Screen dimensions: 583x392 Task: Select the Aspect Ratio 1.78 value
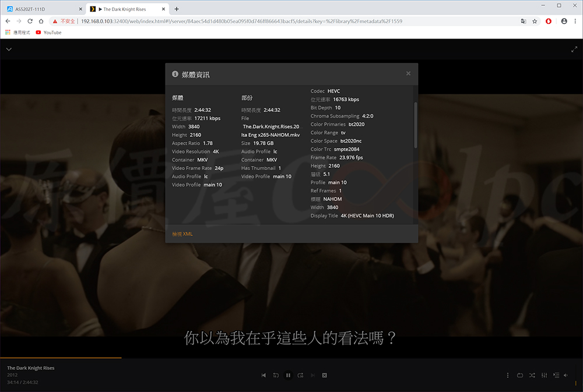point(208,143)
